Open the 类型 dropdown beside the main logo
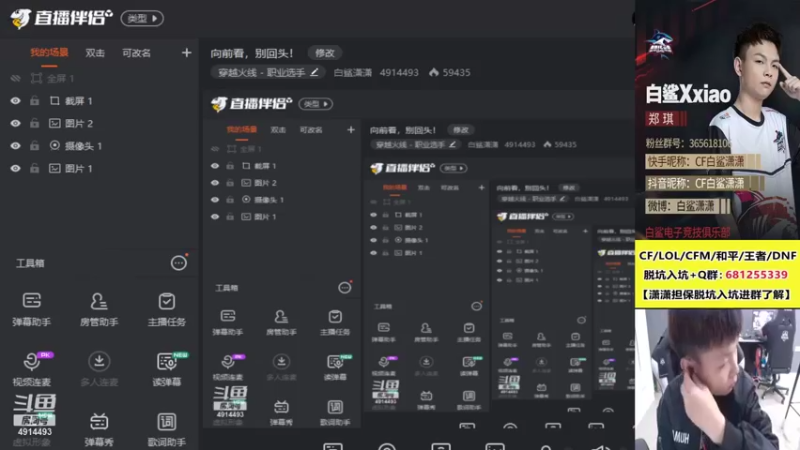The height and width of the screenshot is (450, 800). tap(142, 18)
